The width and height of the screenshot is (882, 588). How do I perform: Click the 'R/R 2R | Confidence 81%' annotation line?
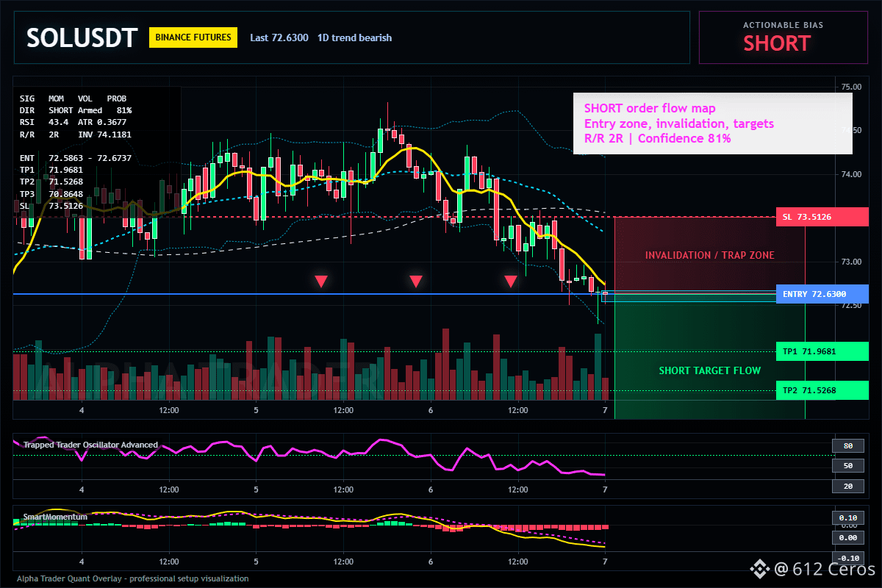coord(657,138)
